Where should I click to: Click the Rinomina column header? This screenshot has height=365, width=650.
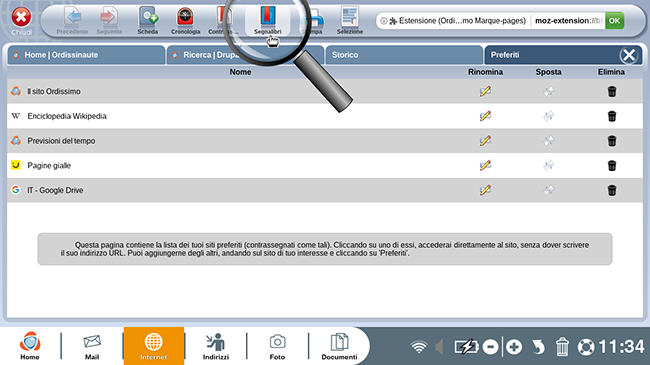point(485,72)
